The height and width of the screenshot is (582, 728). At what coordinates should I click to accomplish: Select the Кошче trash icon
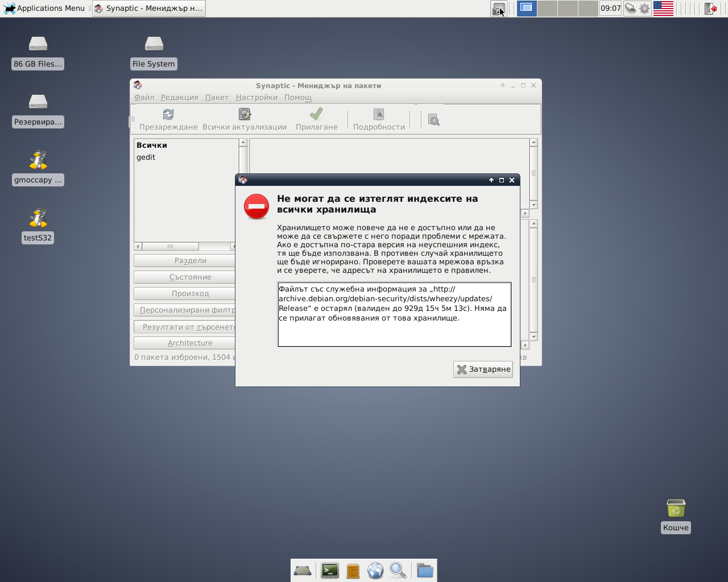point(676,516)
